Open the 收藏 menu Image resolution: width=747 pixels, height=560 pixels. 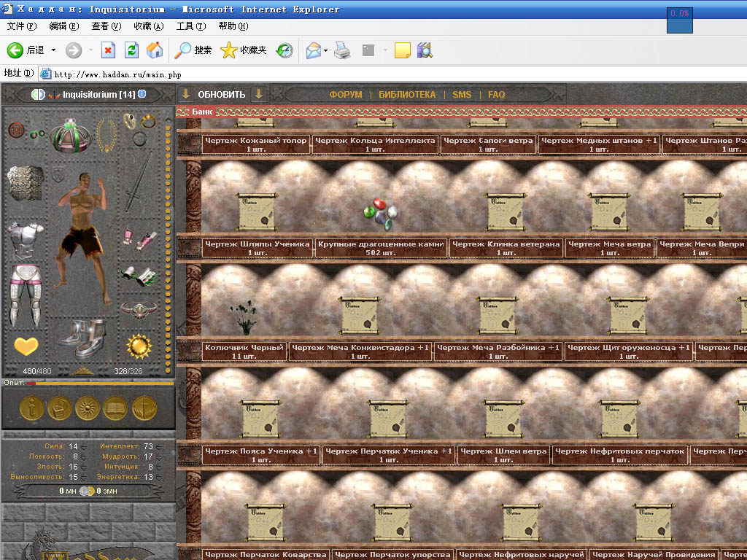(149, 26)
